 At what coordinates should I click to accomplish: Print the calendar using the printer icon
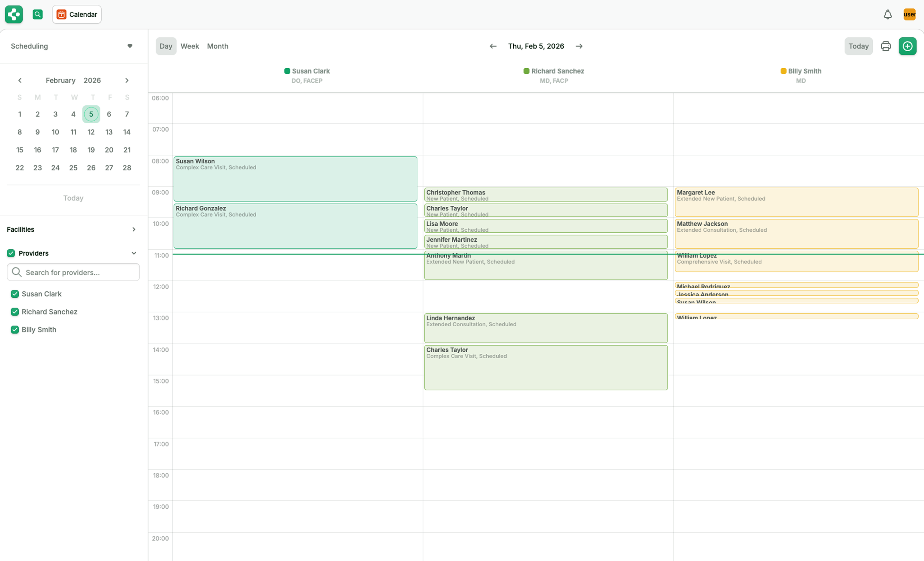[x=886, y=46]
